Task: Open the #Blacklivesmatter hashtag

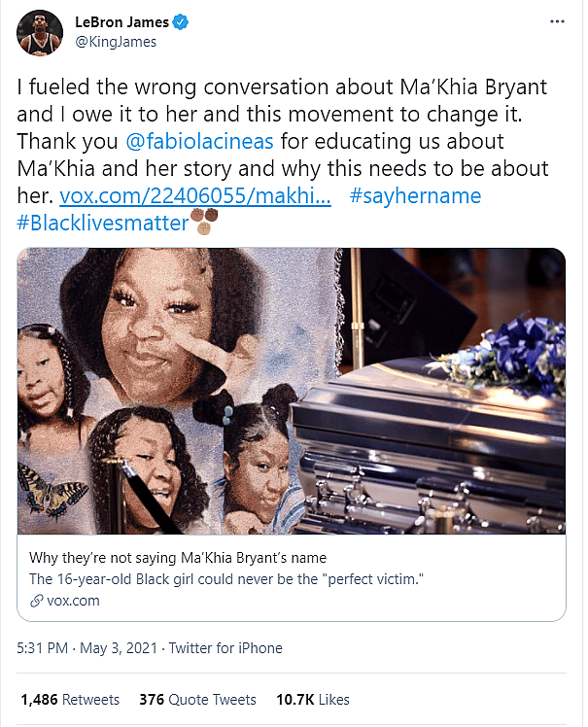Action: click(103, 223)
